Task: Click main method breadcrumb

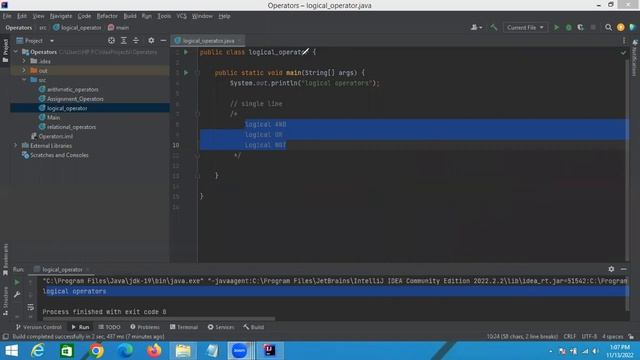Action: point(118,28)
